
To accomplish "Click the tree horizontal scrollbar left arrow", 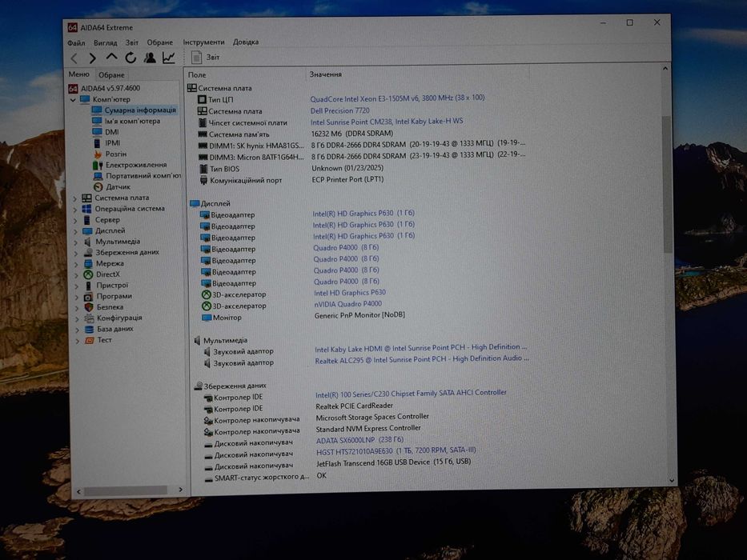I will [x=78, y=491].
